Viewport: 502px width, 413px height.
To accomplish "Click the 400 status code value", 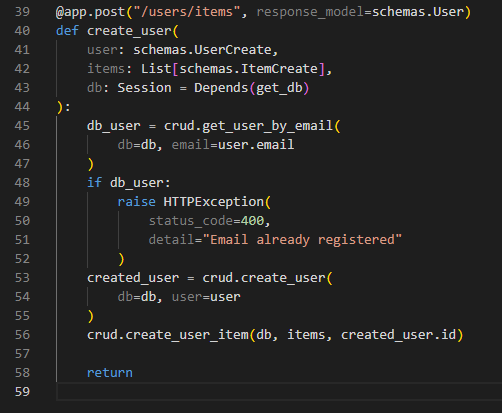I will click(252, 221).
